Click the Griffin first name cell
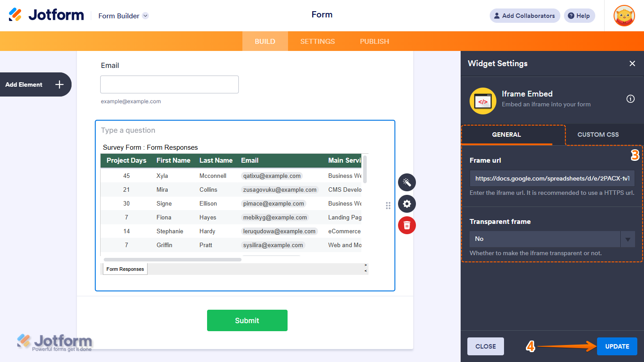 [164, 245]
